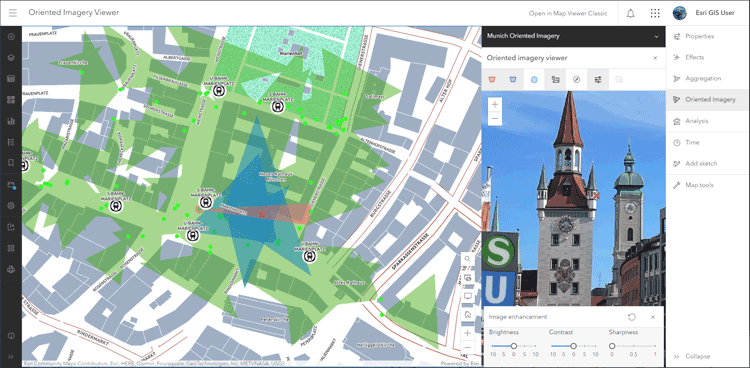750x368 pixels.
Task: Click the Print icon in left toolbar
Action: point(11,269)
